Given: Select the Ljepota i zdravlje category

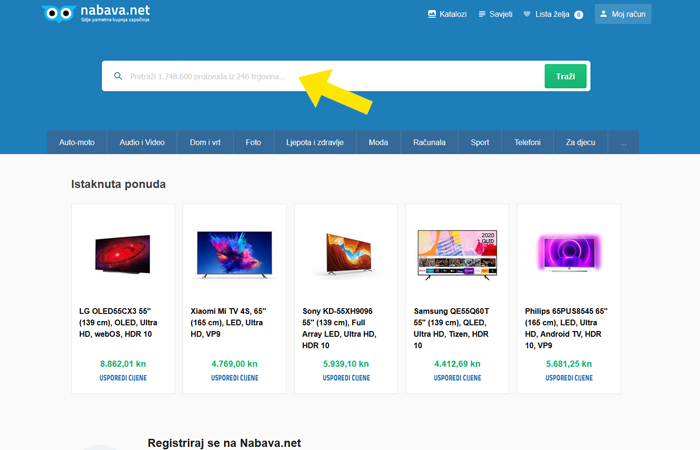Looking at the screenshot, I should (x=315, y=142).
